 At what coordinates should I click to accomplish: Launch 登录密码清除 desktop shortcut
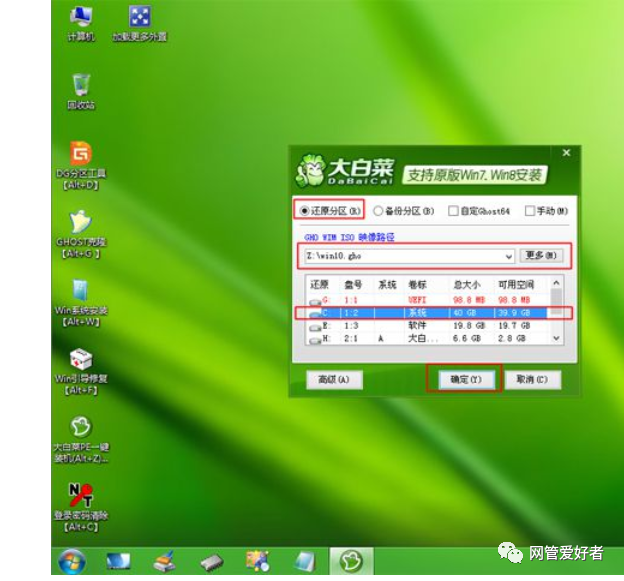(x=81, y=508)
